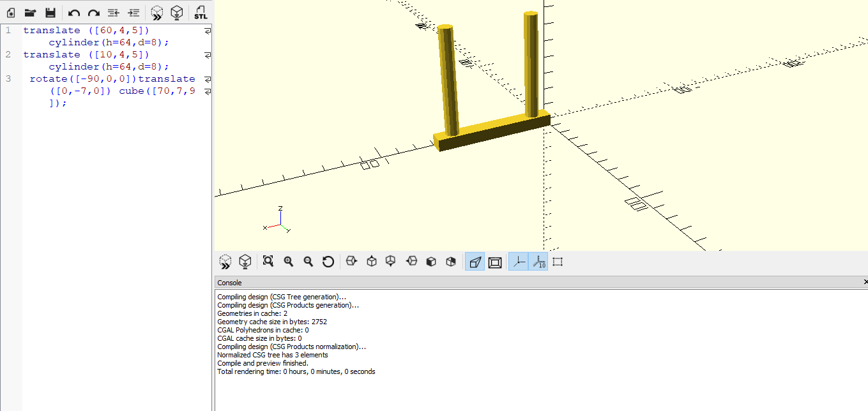Undo the last edit in the editor
The height and width of the screenshot is (411, 868).
click(x=74, y=13)
